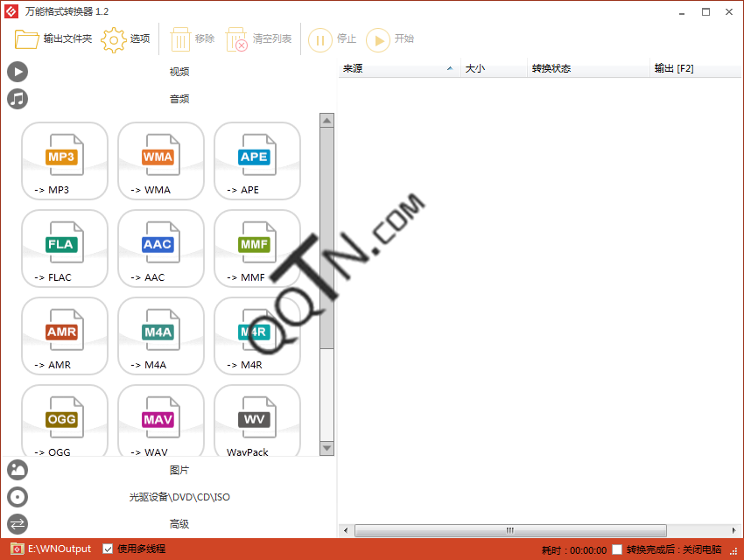The height and width of the screenshot is (560, 744).
Task: Select the OGG format icon
Action: tap(64, 422)
